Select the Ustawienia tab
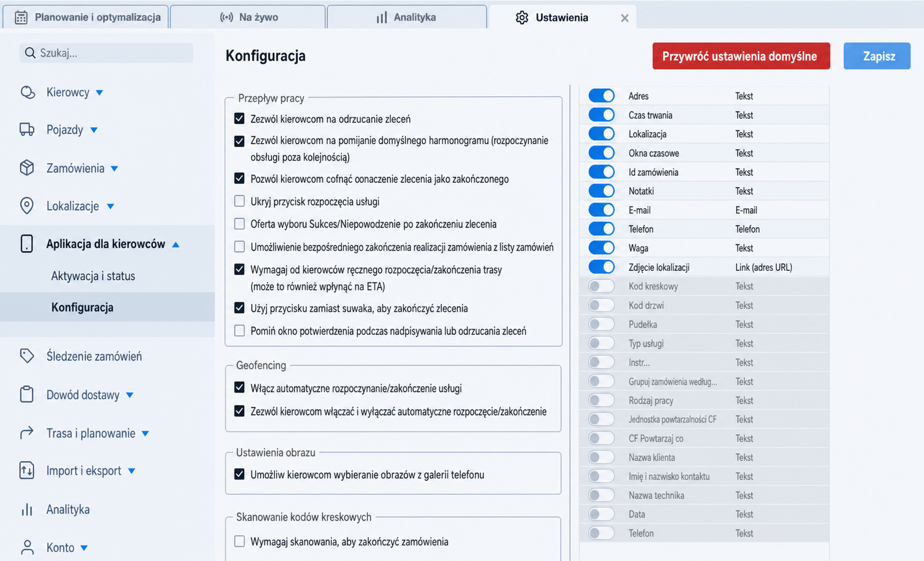The height and width of the screenshot is (561, 924). tap(562, 17)
